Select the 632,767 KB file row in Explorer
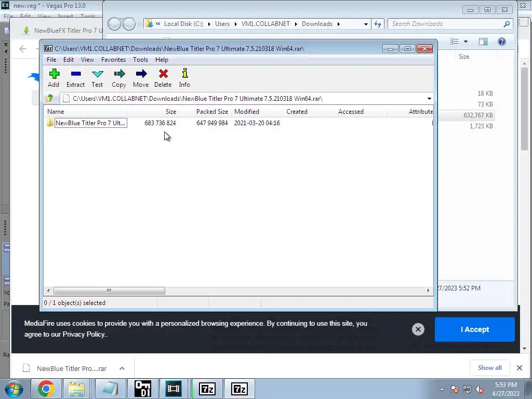 467,115
